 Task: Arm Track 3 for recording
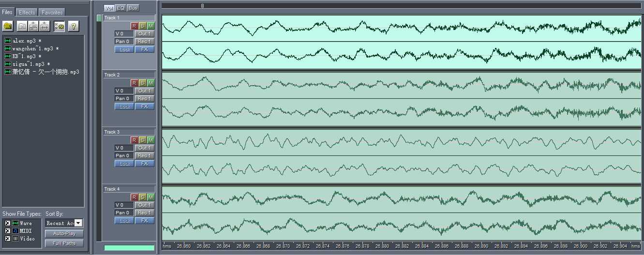(134, 140)
